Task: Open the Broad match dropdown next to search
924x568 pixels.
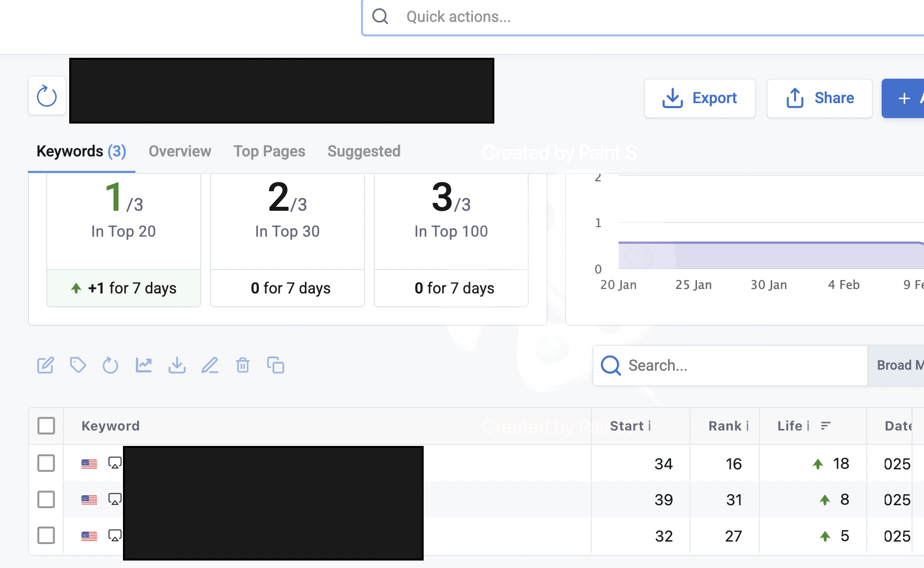Action: tap(896, 365)
